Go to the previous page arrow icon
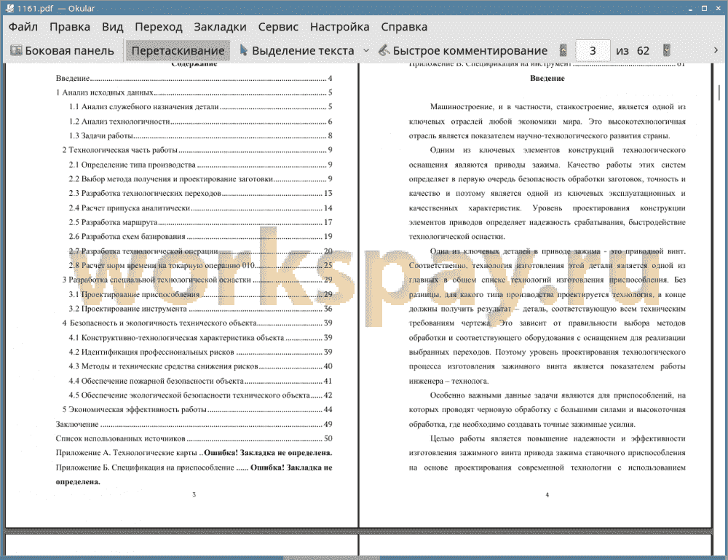This screenshot has width=728, height=560. pos(563,50)
